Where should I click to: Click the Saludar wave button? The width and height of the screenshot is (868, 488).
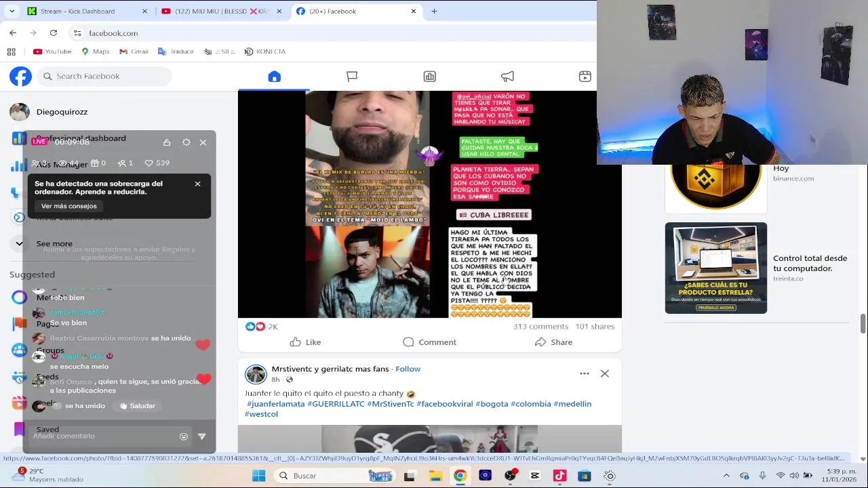point(138,406)
